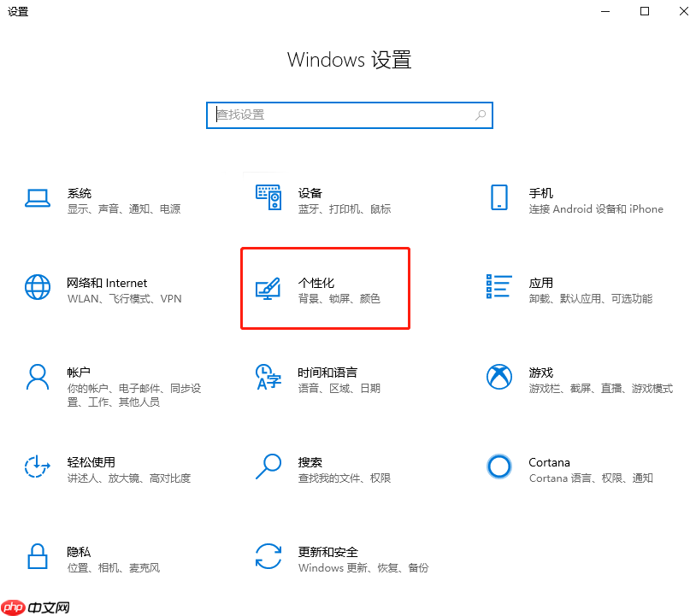Screen dimensions: 696x616
Task: Click 你的帐户、电子邮件、同步设置 description
Action: tap(134, 395)
